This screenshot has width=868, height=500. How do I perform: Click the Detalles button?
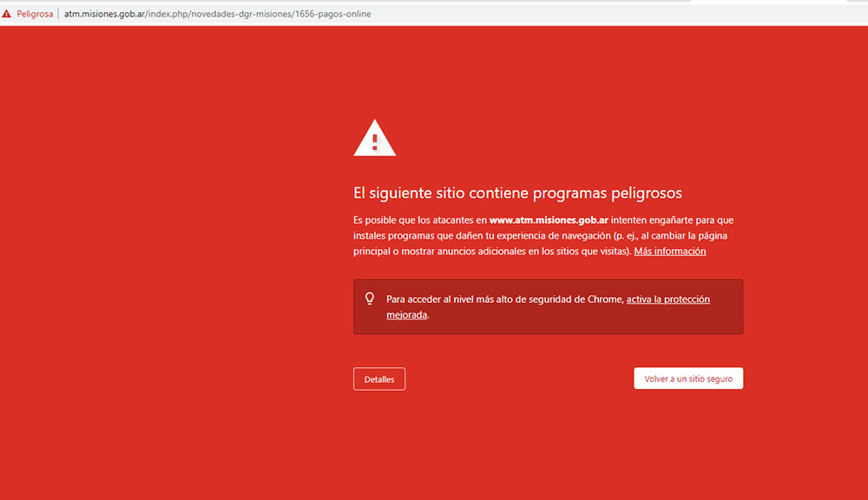379,379
